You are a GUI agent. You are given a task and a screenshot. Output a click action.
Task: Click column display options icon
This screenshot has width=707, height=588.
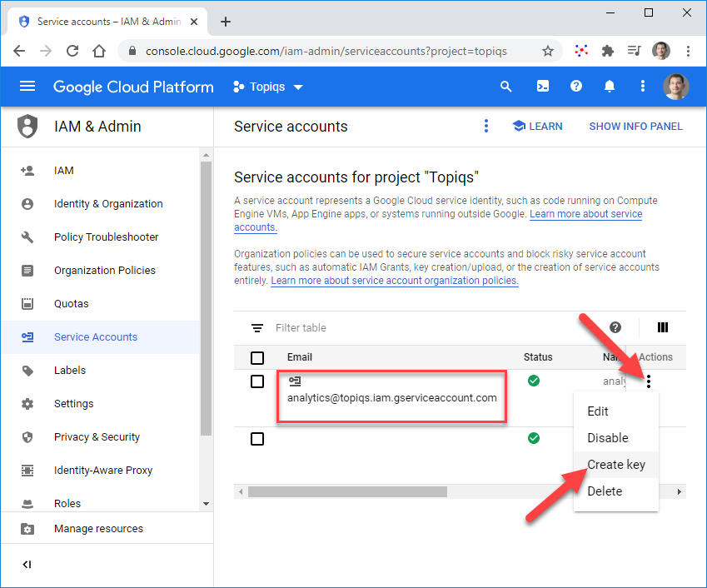[x=663, y=327]
